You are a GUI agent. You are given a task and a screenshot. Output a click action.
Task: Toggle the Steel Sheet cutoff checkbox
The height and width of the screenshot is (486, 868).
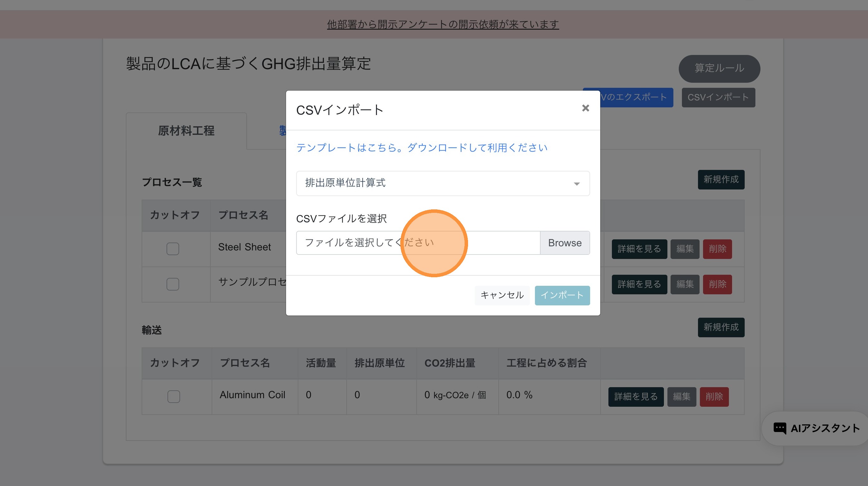click(x=173, y=249)
